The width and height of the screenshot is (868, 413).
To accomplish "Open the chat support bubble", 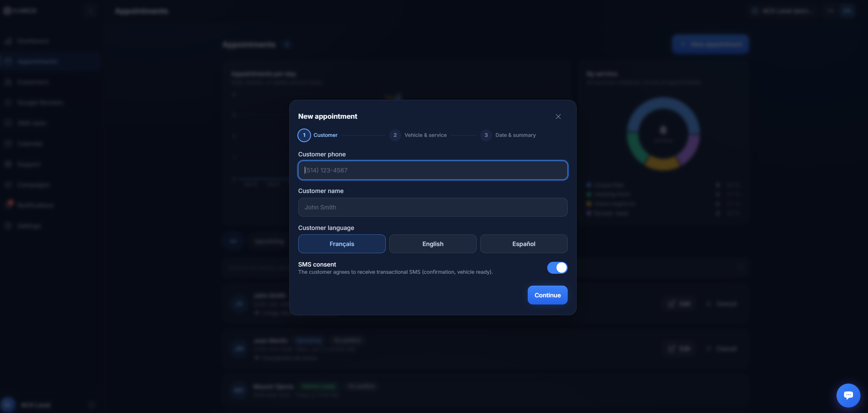I will coord(848,395).
